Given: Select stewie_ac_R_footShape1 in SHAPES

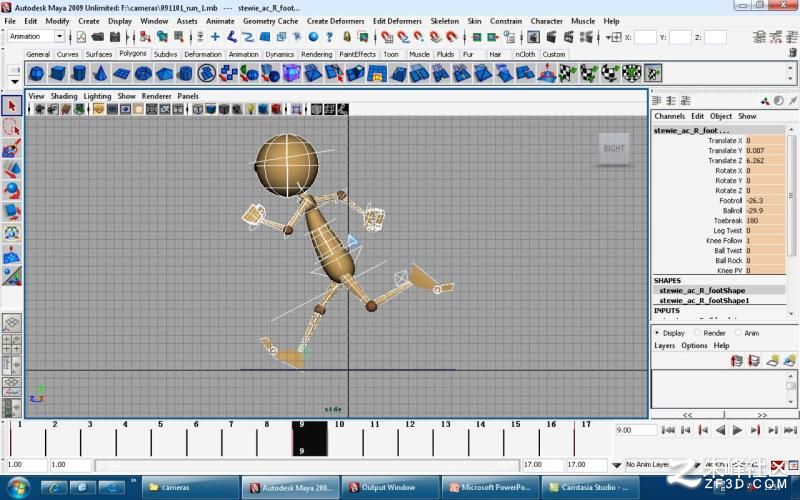Looking at the screenshot, I should pyautogui.click(x=704, y=301).
